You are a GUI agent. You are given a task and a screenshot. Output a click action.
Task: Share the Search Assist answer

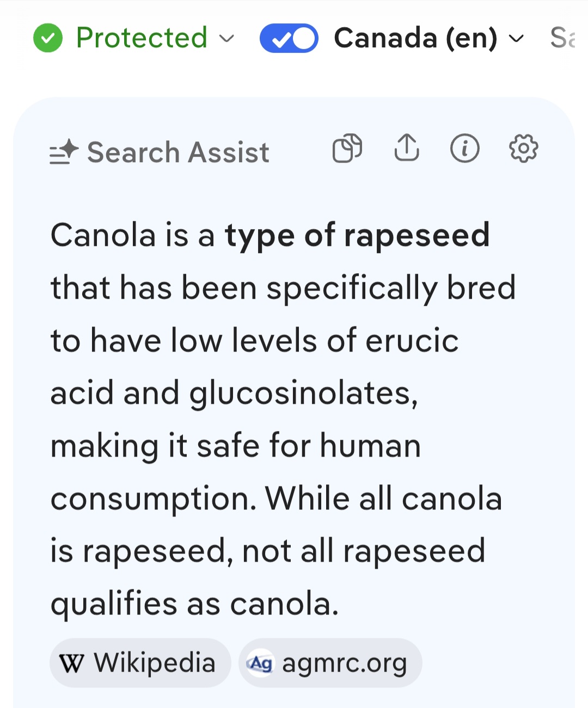(407, 148)
